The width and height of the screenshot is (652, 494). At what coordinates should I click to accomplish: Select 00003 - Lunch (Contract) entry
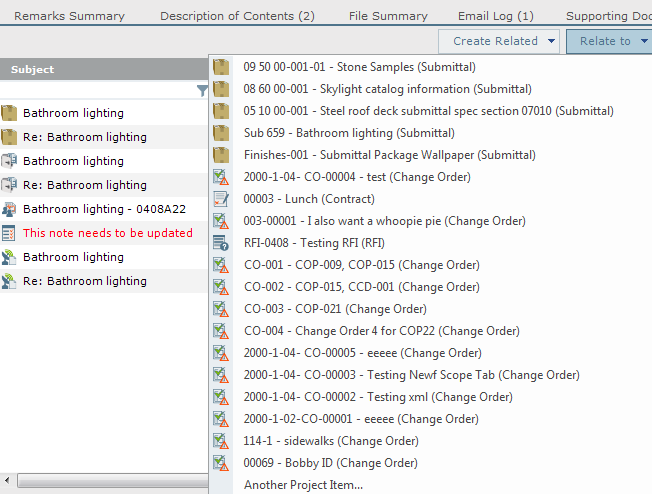click(309, 199)
